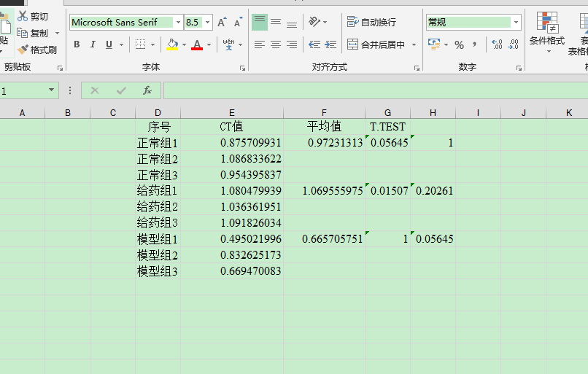Open clipboard group dialog launcher

click(60, 69)
